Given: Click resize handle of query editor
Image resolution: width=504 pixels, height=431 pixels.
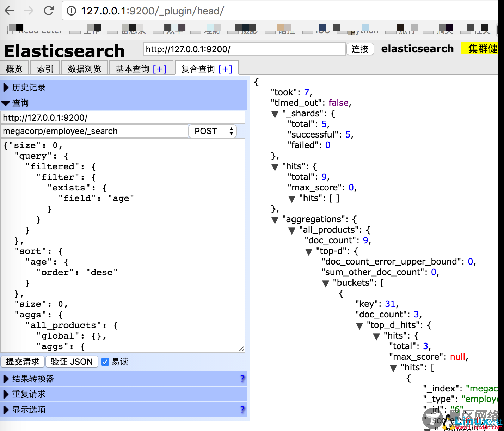Looking at the screenshot, I should click(241, 349).
